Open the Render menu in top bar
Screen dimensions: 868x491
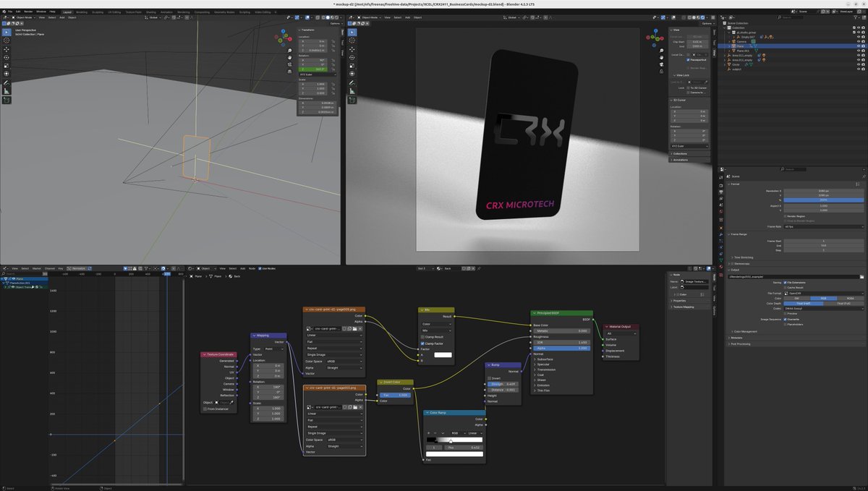(28, 12)
